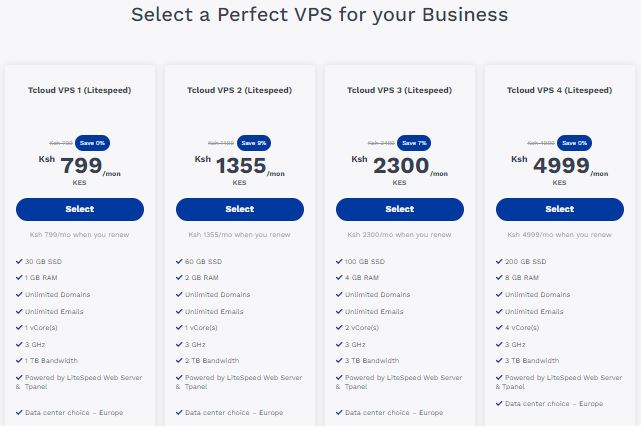Click the Tcloud VPS 1 (Litespeed) title

(x=79, y=90)
